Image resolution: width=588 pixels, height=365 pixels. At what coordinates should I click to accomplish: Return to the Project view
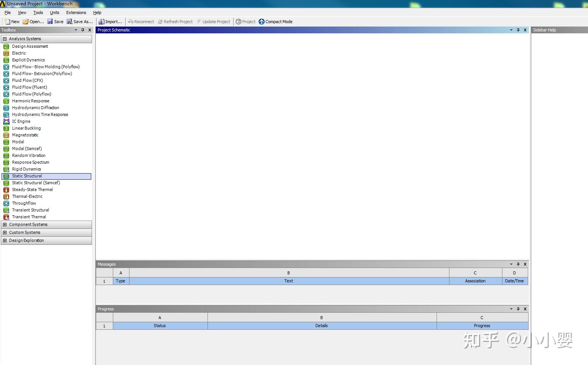tap(245, 22)
